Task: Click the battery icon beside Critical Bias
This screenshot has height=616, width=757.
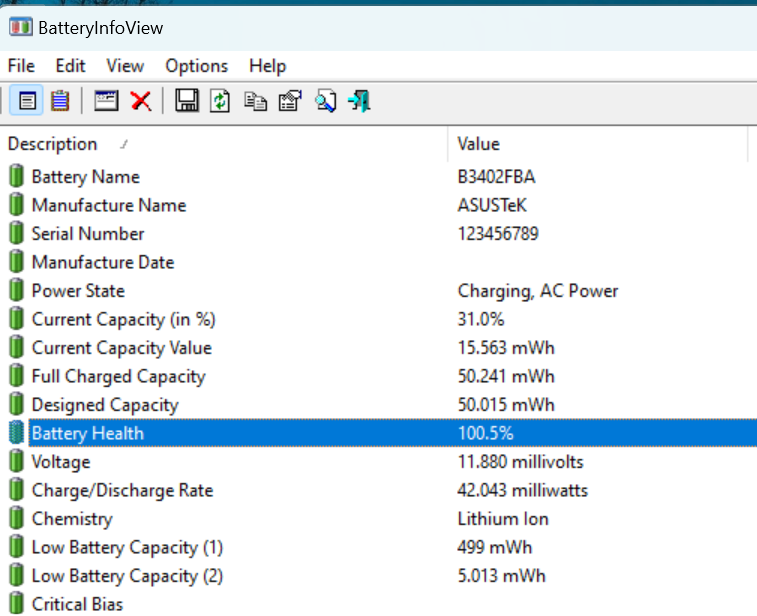Action: pyautogui.click(x=16, y=603)
